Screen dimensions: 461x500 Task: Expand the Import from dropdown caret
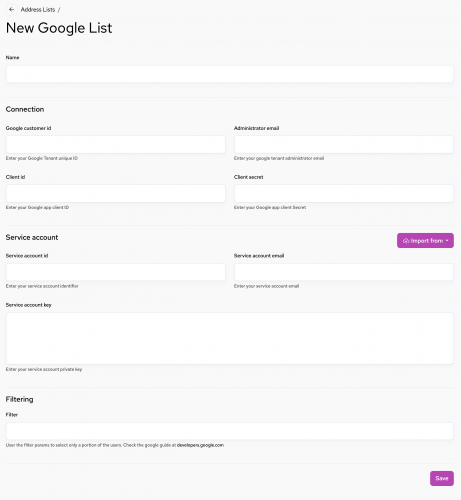pos(447,241)
